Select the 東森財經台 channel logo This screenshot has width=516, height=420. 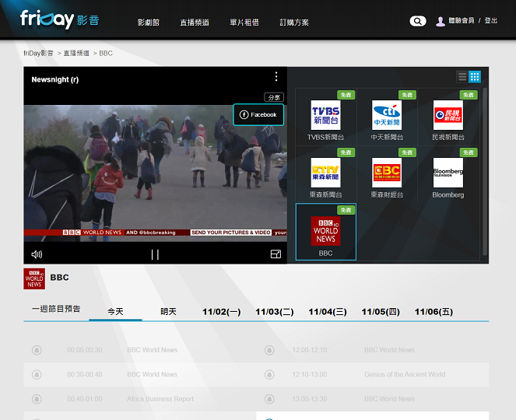[387, 173]
